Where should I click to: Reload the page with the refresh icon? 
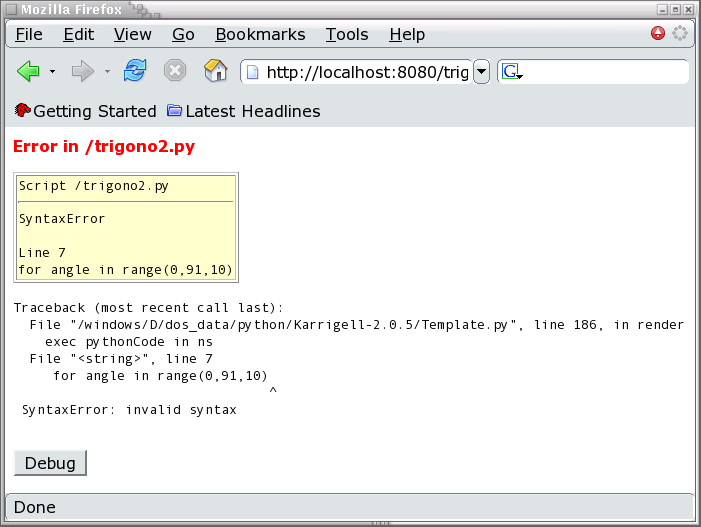(x=134, y=72)
